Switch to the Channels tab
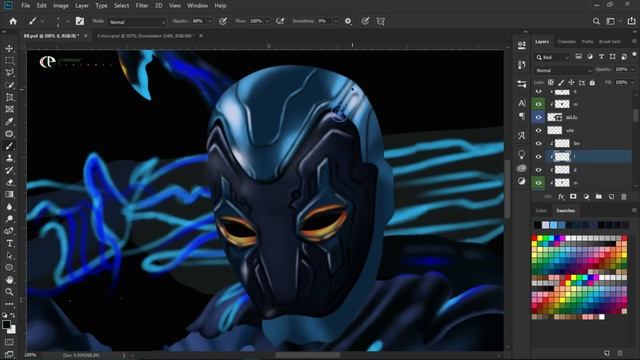This screenshot has width=640, height=360. 567,42
